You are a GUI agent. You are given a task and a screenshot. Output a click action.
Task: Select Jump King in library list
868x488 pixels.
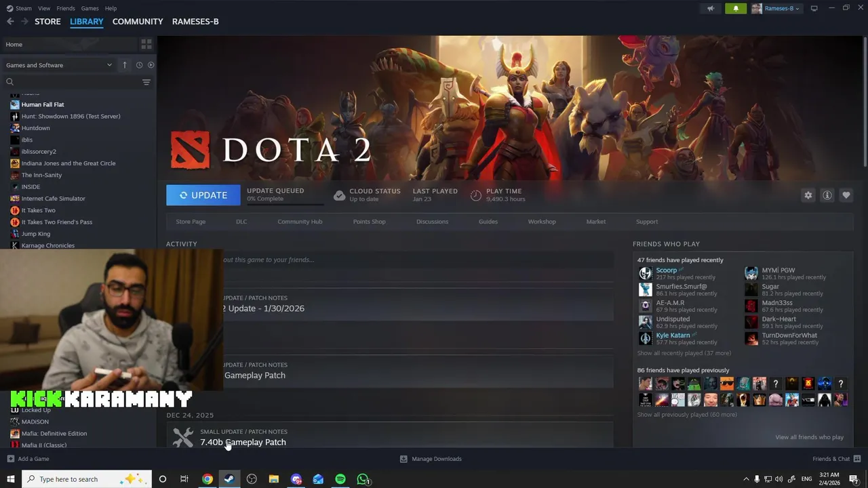tap(36, 234)
